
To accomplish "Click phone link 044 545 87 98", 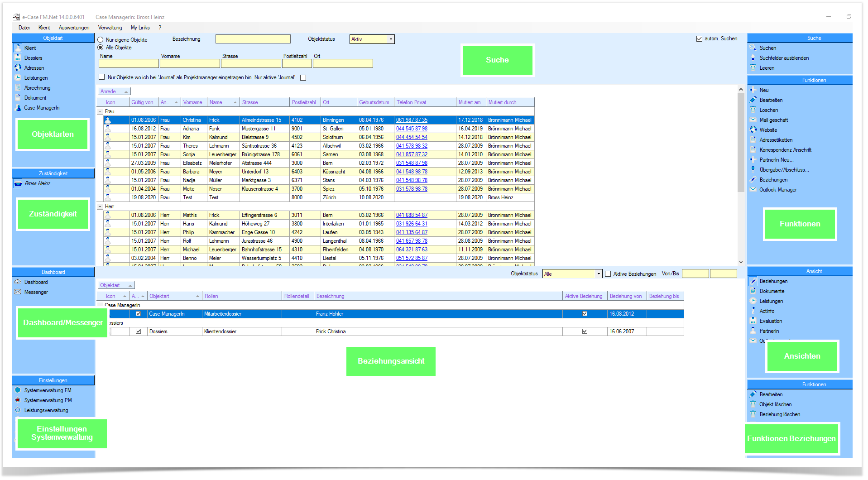I will click(x=412, y=129).
